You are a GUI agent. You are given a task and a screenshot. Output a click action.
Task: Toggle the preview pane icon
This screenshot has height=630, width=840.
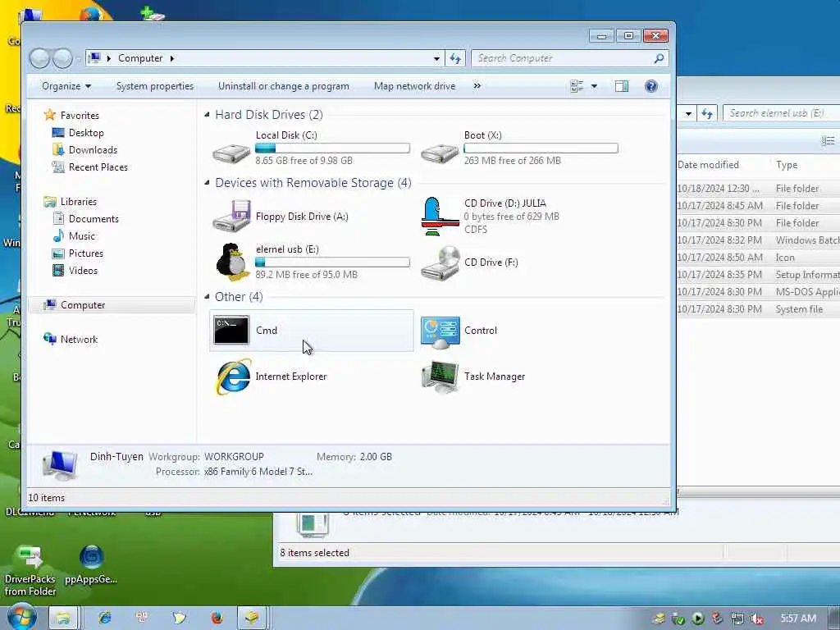click(622, 86)
